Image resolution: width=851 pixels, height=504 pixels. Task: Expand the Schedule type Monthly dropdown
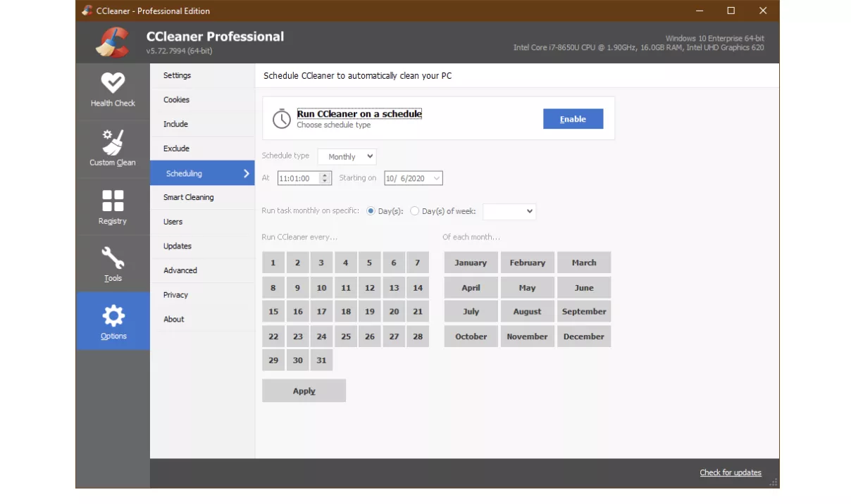[x=347, y=157]
